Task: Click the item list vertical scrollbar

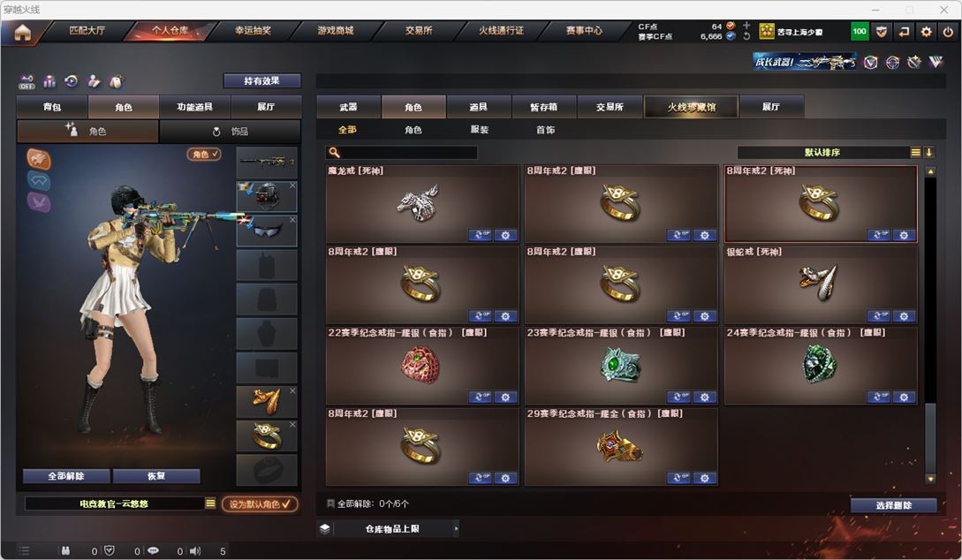Action: [931, 325]
